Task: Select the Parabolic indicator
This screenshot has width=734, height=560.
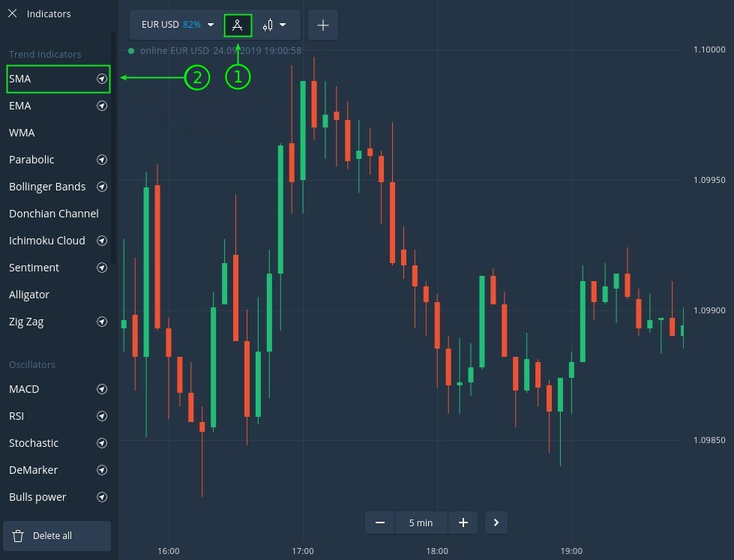Action: coord(31,160)
